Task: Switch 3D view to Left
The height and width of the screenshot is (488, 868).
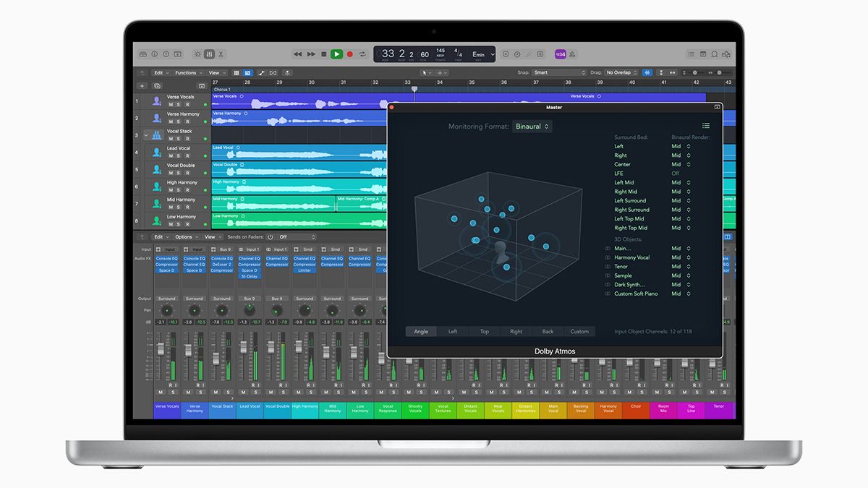Action: [x=453, y=332]
